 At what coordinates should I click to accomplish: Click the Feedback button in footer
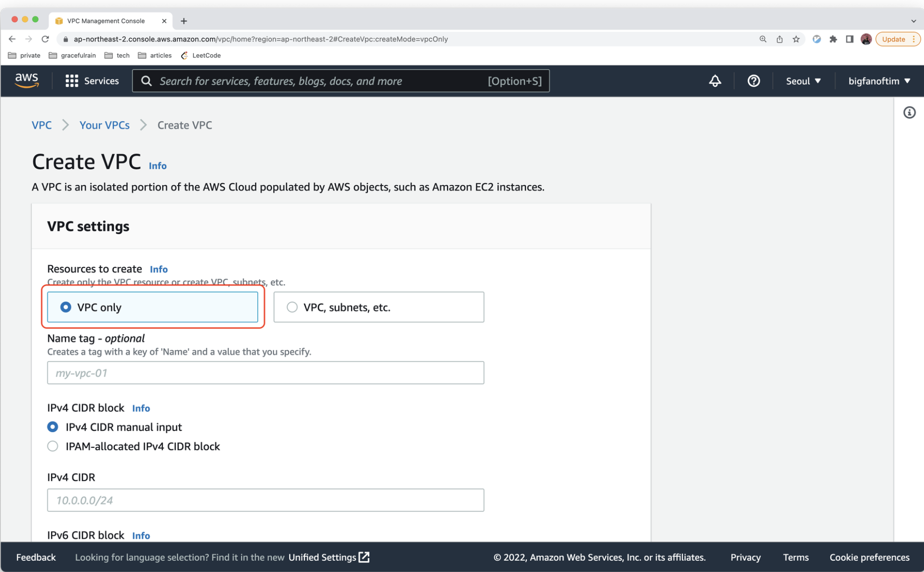[x=36, y=557]
